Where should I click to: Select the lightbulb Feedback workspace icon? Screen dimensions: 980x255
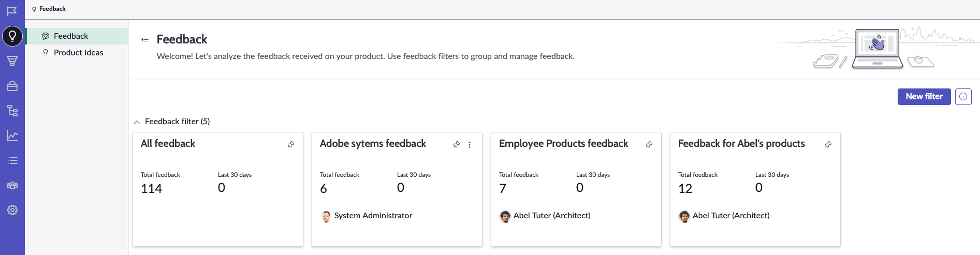click(12, 36)
